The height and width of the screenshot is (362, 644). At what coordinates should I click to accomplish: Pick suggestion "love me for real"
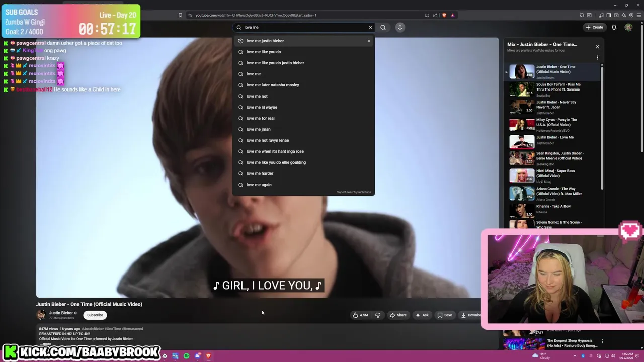(x=303, y=118)
